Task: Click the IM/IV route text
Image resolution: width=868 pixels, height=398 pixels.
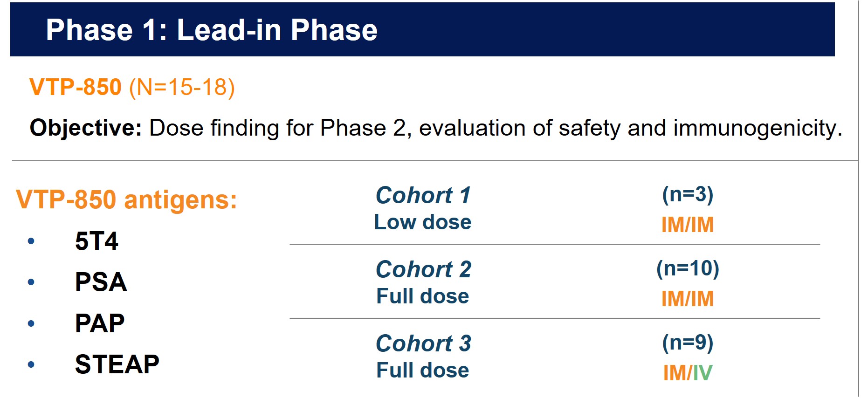Action: coord(688,373)
